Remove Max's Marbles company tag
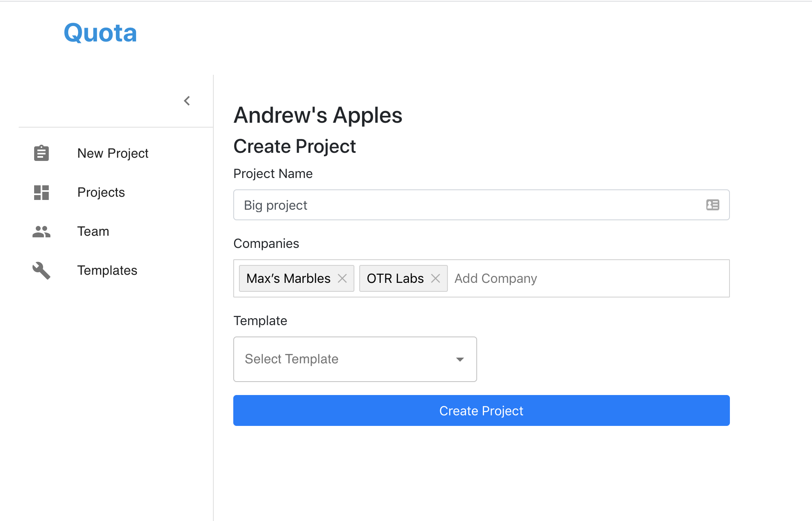 point(342,278)
